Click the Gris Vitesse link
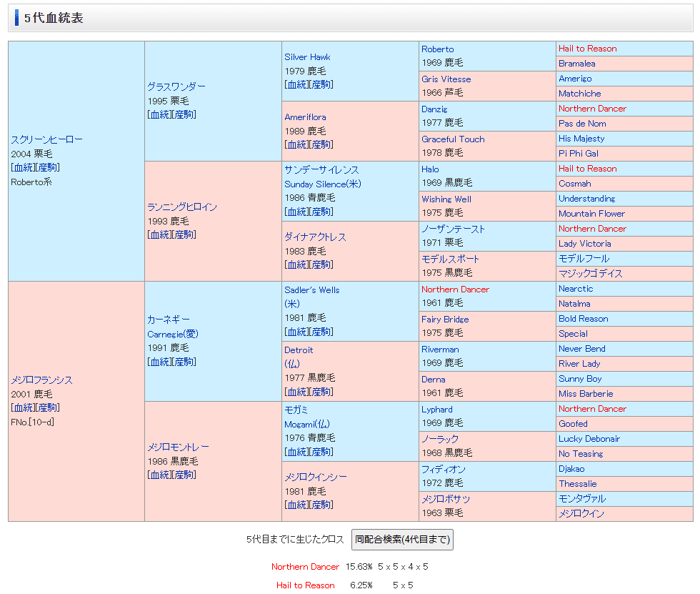 (x=446, y=79)
